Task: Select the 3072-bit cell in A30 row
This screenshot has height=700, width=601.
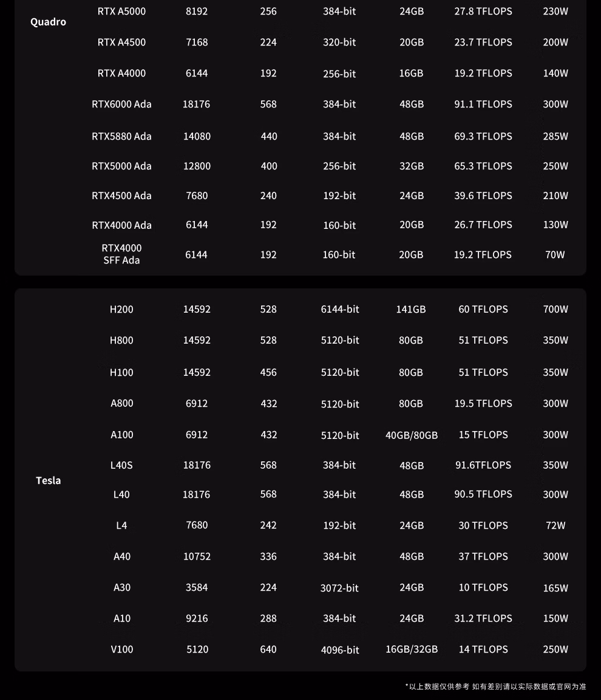Action: (339, 588)
